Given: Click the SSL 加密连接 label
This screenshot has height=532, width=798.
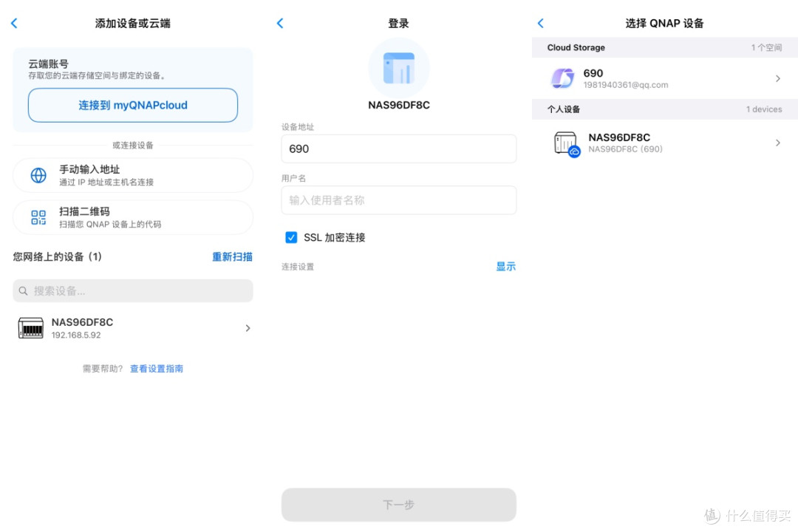Looking at the screenshot, I should 335,237.
